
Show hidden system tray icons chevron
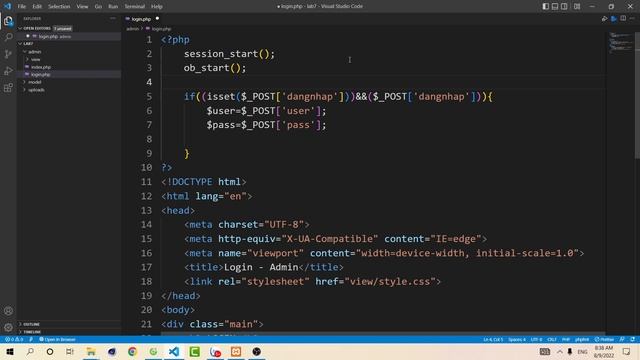559,351
